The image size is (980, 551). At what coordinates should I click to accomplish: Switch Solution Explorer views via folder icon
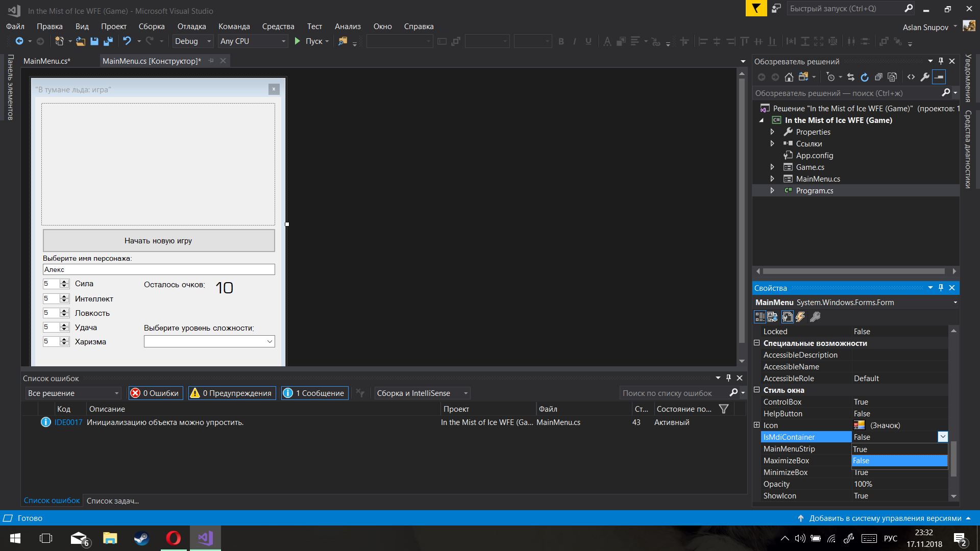click(804, 77)
